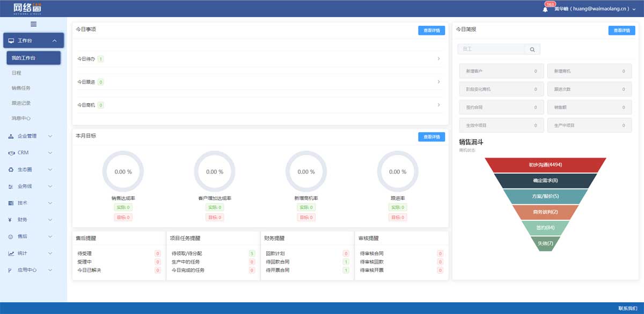Open the 今日商机 row arrow
Viewport: 644px width, 314px height.
tap(438, 105)
